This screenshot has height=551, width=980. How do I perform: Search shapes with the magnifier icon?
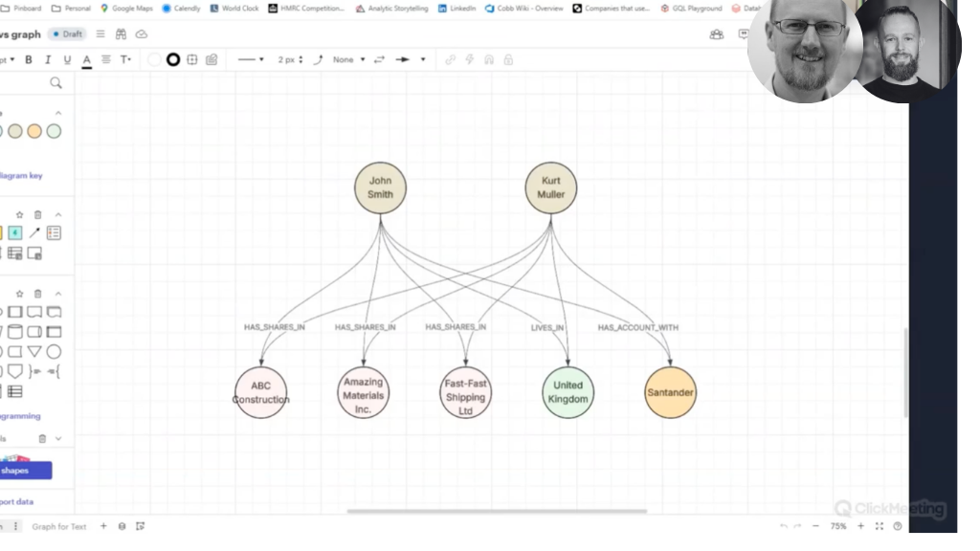pyautogui.click(x=56, y=82)
